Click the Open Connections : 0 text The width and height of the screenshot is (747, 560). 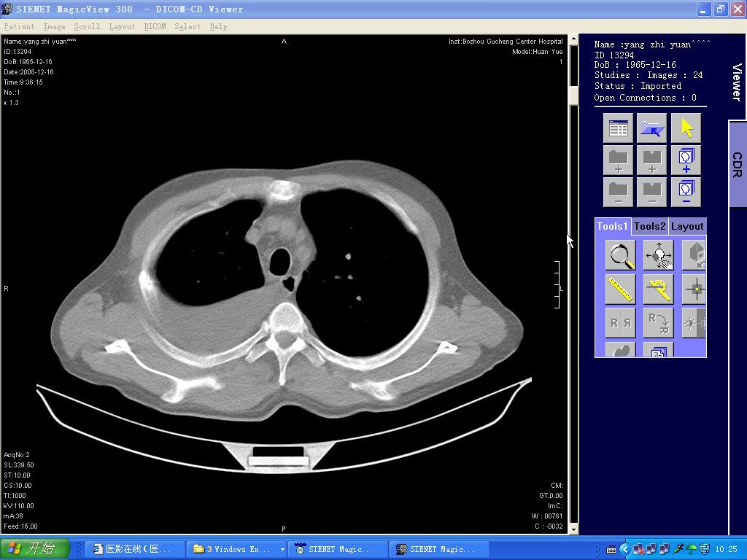[x=645, y=98]
